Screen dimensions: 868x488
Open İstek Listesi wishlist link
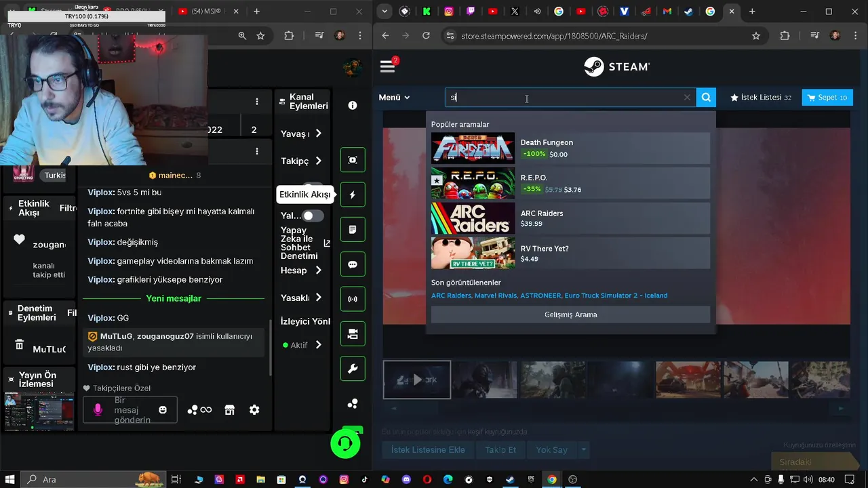[761, 98]
